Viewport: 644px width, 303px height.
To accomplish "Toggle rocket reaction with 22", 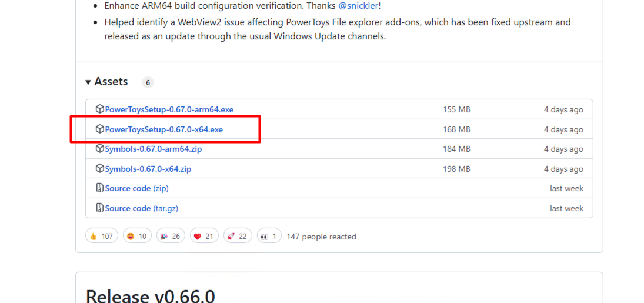I will [x=238, y=236].
